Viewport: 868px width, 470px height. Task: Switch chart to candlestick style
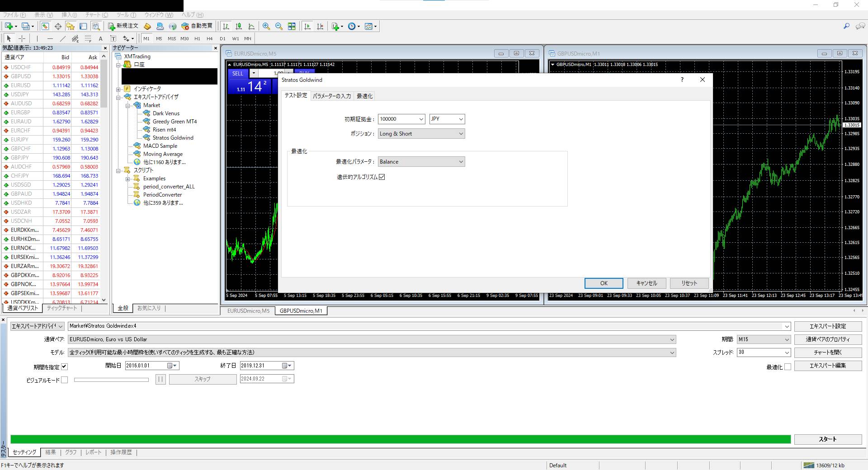tap(239, 26)
